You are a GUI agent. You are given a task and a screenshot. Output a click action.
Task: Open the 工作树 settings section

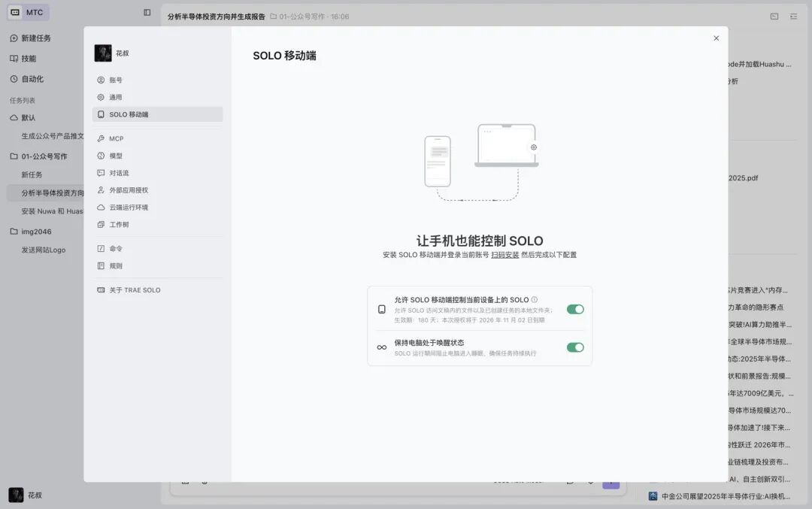tap(157, 224)
